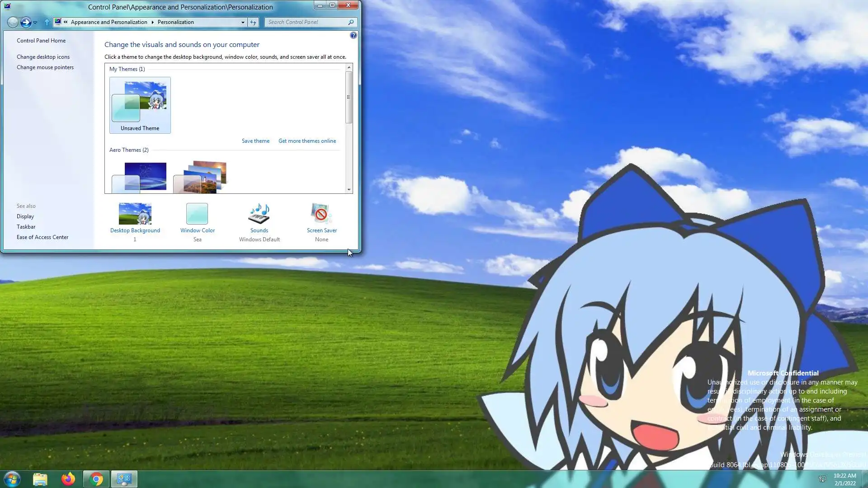The image size is (868, 488).
Task: Open the Screen Saver settings icon
Action: click(321, 214)
